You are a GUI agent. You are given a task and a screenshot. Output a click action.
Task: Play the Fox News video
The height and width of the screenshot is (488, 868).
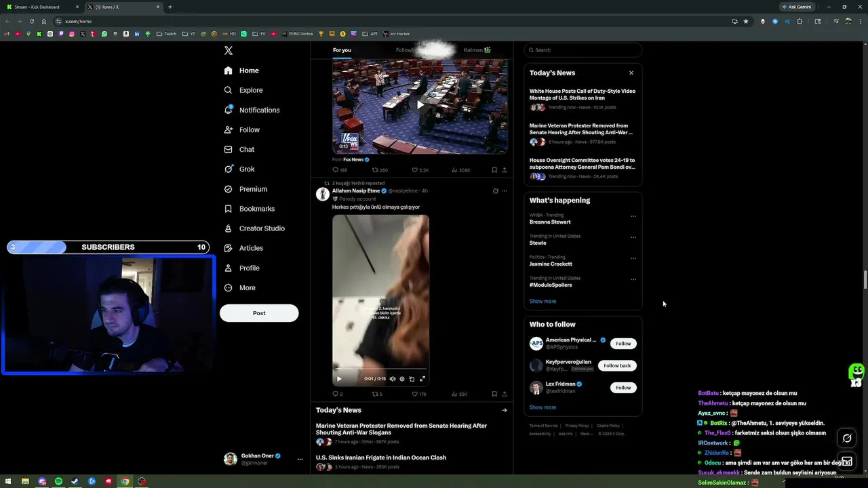[420, 105]
